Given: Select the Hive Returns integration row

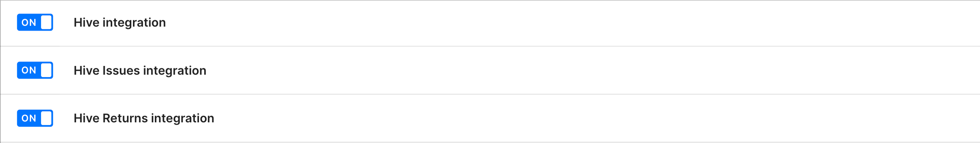Looking at the screenshot, I should 490,118.
